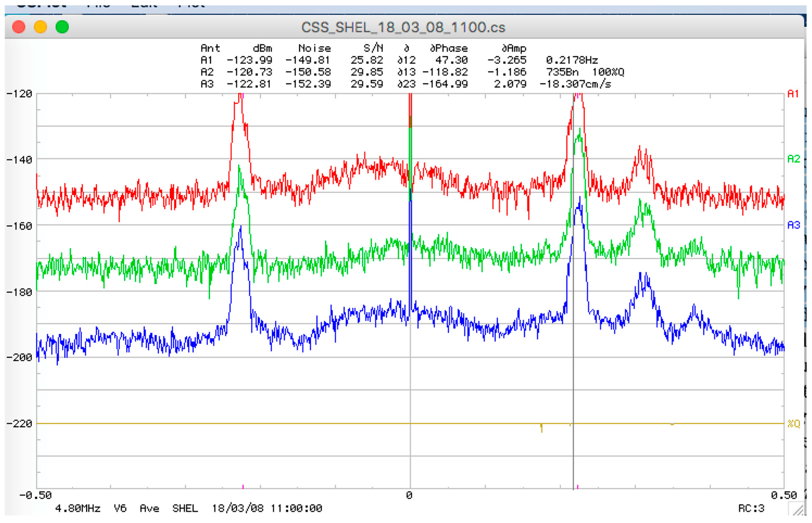
Task: Click the 4.80MHz status entry
Action: point(78,509)
